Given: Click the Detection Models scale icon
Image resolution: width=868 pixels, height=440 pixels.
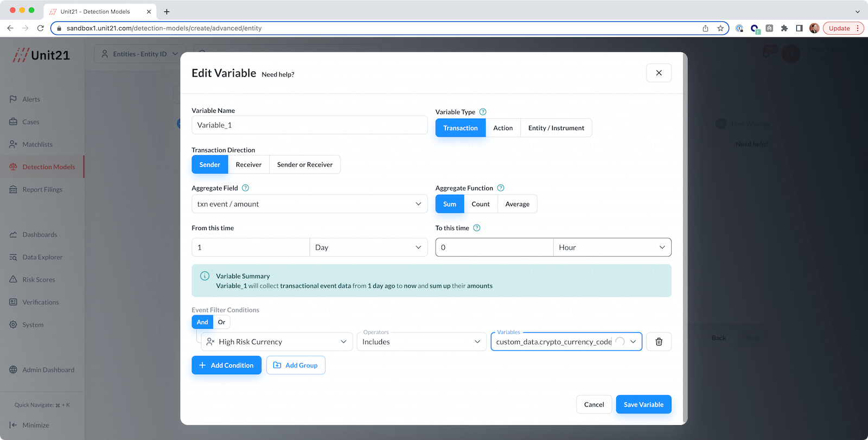Looking at the screenshot, I should 13,167.
